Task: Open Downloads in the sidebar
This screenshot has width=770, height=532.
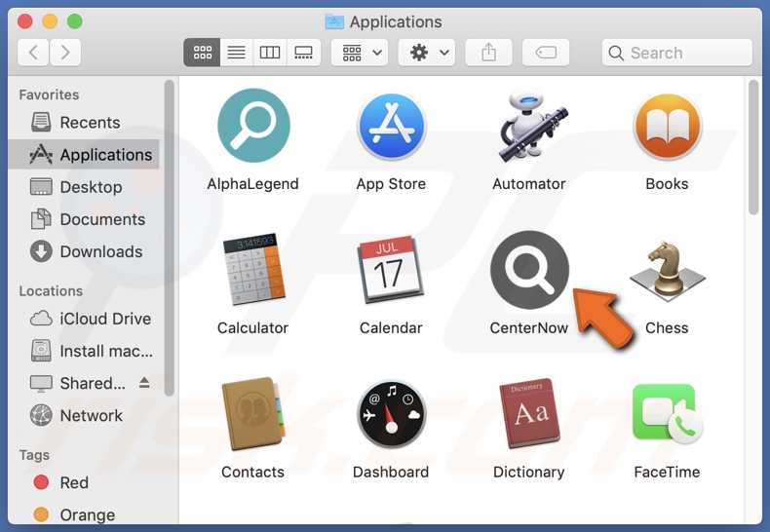Action: 84,251
